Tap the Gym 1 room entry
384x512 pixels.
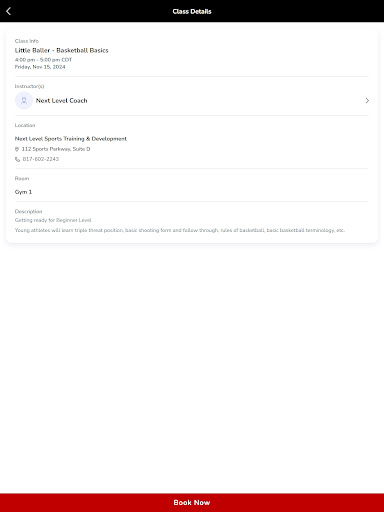(23, 192)
